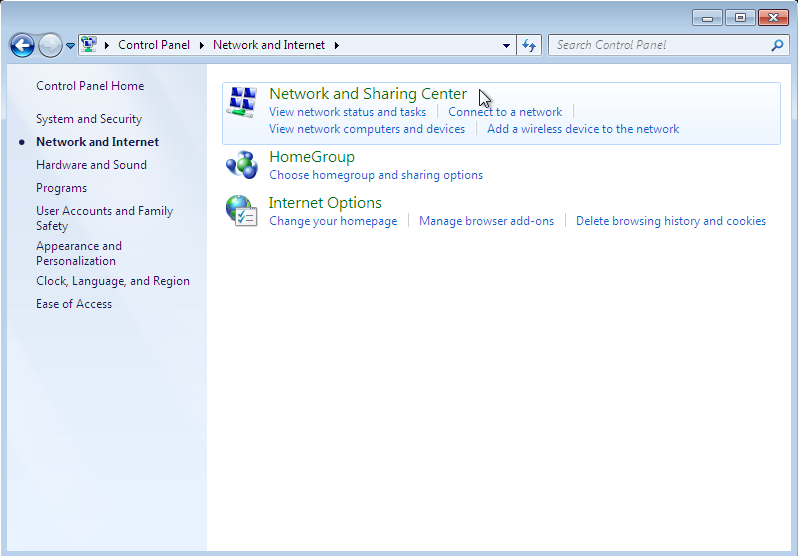Open address bar previous locations dropdown
798x556 pixels.
[506, 45]
